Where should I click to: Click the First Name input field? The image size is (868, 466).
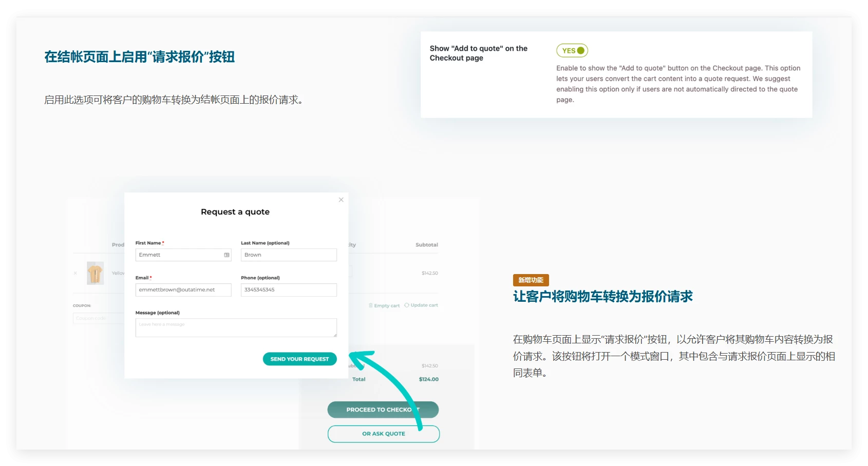point(179,255)
